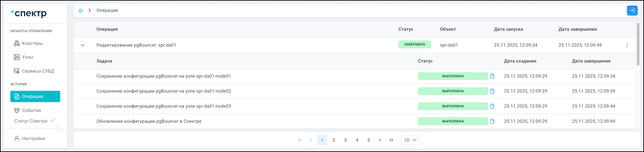
Task: Open Узлы in sidebar
Action: (28, 57)
